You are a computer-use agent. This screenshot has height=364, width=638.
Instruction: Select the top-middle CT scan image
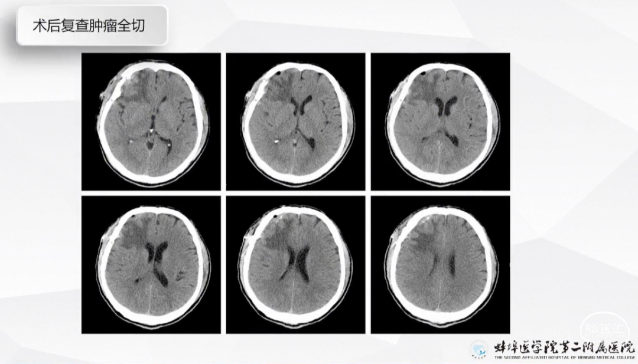click(x=296, y=122)
